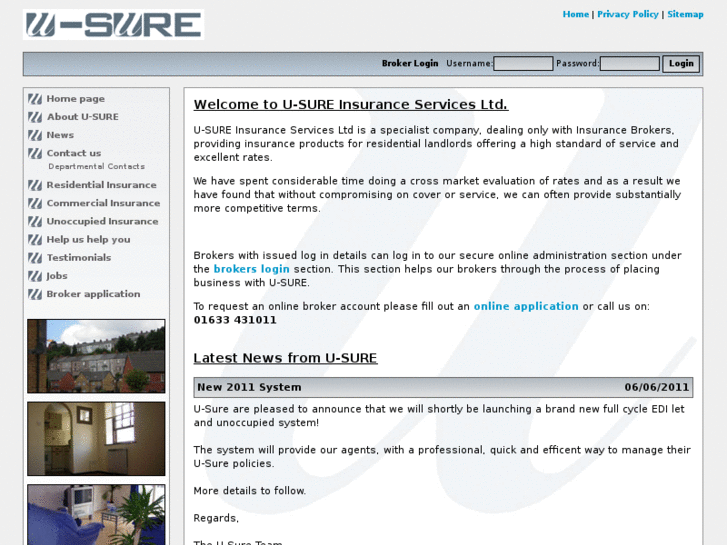Open Commercial Insurance page
Viewport: 727px width, 545px height.
pyautogui.click(x=103, y=203)
